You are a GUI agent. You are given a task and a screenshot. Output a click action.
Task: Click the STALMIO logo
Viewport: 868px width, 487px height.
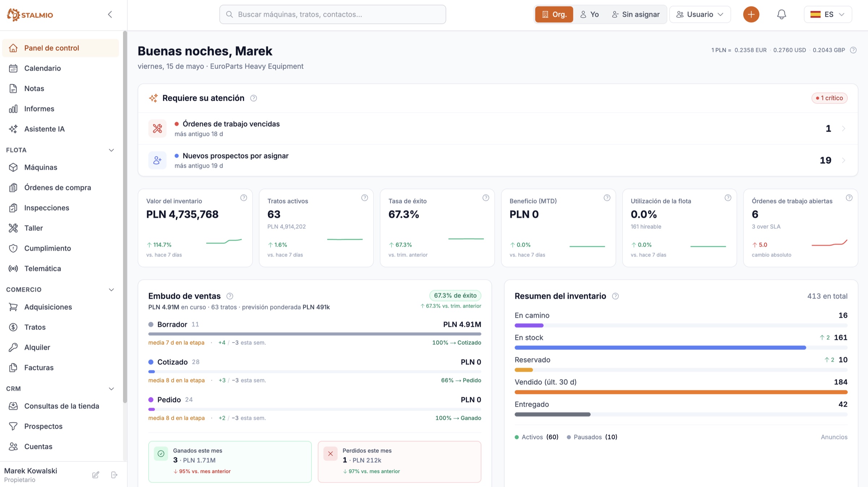coord(30,14)
